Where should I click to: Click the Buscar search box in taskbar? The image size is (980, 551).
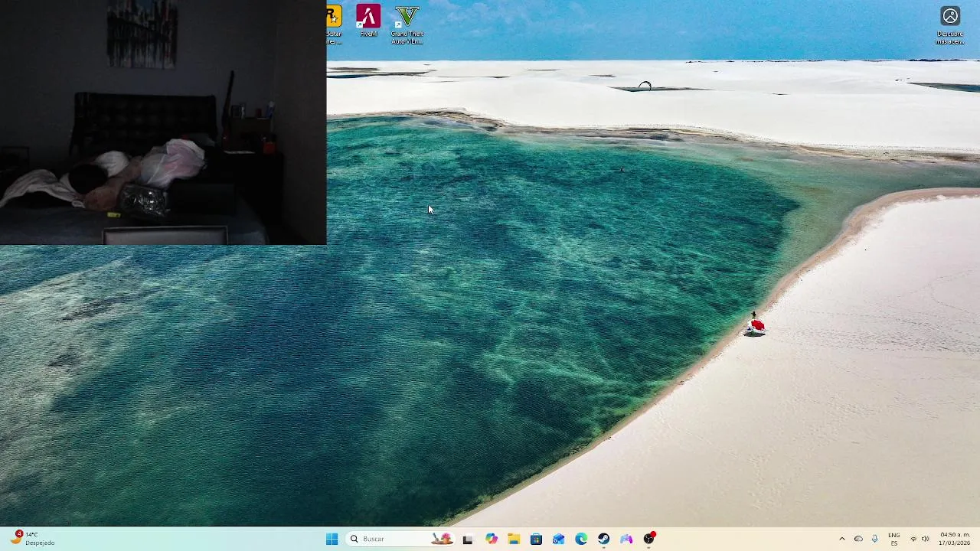tap(400, 539)
